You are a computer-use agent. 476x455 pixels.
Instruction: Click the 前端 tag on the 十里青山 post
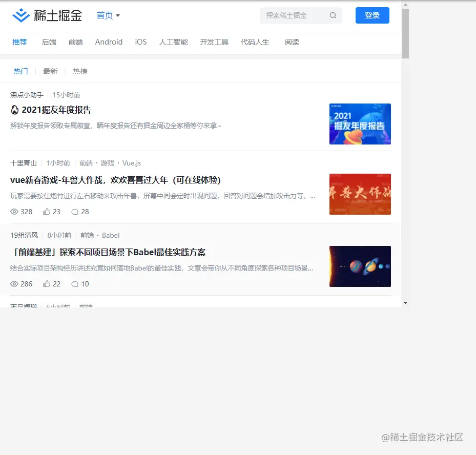tap(86, 163)
